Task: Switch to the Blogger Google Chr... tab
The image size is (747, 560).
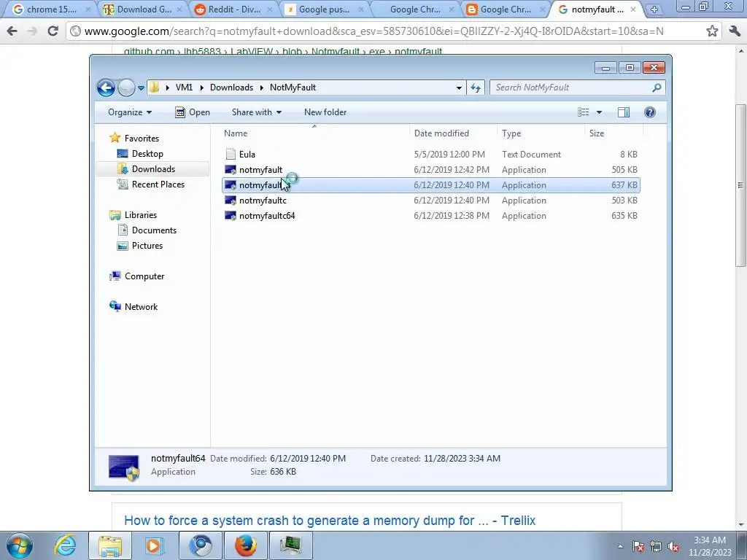Action: pos(505,9)
